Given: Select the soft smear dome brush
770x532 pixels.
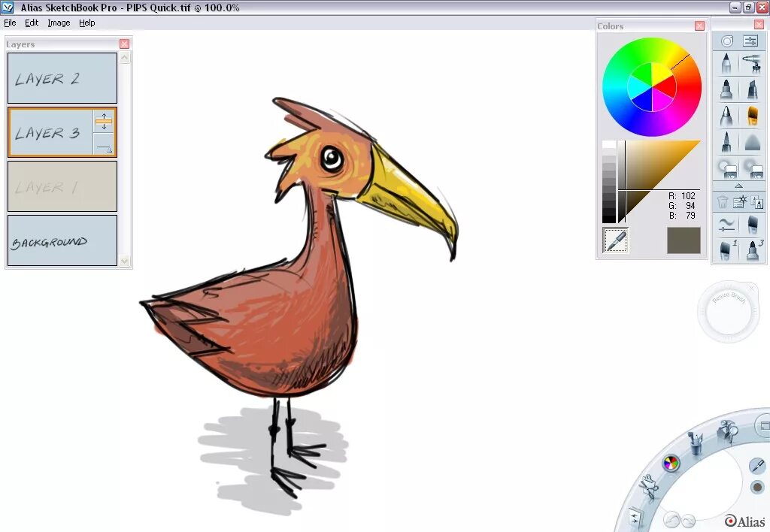Looking at the screenshot, I should 752,142.
